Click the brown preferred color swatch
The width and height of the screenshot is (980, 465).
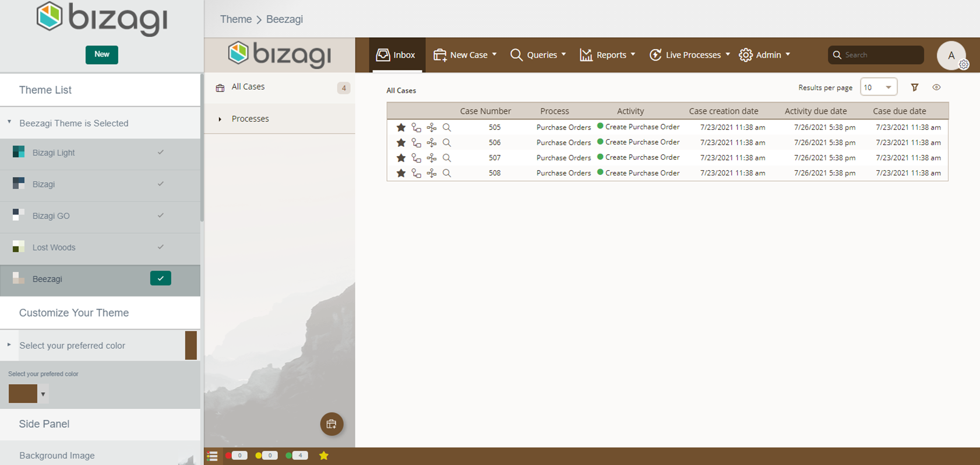(23, 394)
